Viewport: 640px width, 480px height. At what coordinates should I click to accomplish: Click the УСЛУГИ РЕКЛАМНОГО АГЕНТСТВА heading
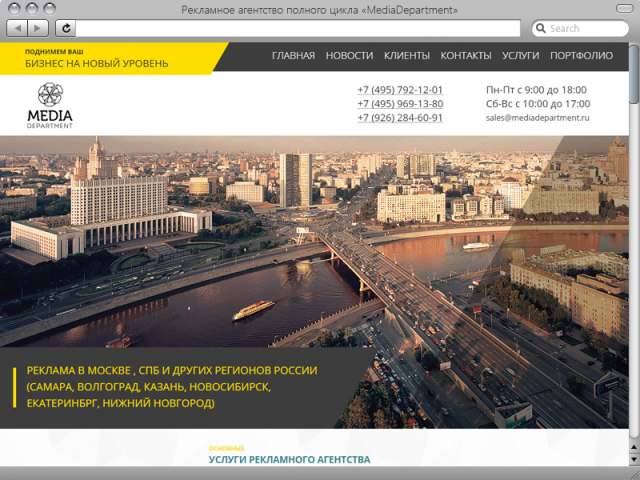coord(289,460)
